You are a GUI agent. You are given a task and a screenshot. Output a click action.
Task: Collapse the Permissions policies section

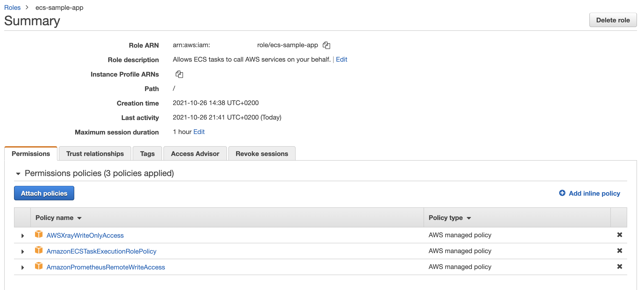pyautogui.click(x=18, y=173)
